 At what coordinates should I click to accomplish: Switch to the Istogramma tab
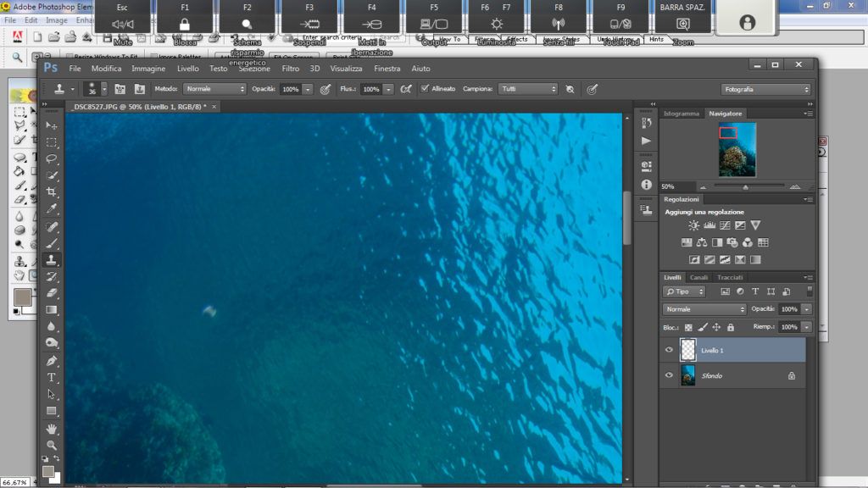(681, 114)
